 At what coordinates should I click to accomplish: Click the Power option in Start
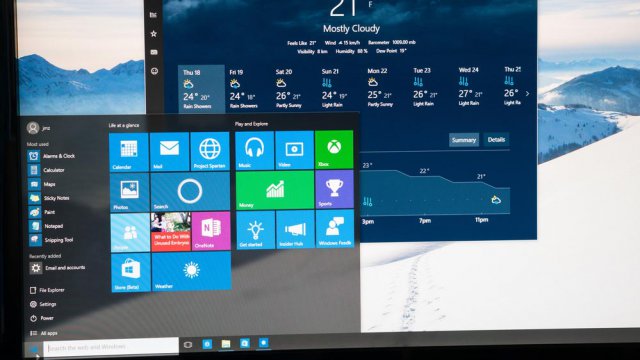point(42,318)
